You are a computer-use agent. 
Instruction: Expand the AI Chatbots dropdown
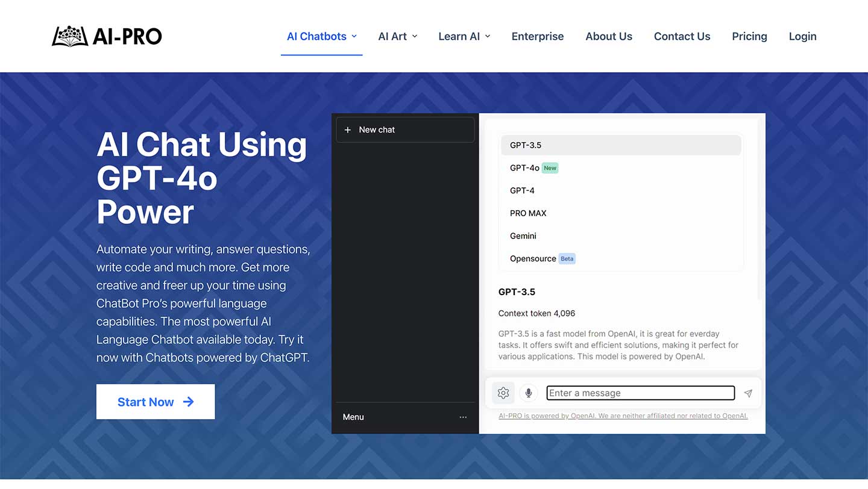[322, 36]
